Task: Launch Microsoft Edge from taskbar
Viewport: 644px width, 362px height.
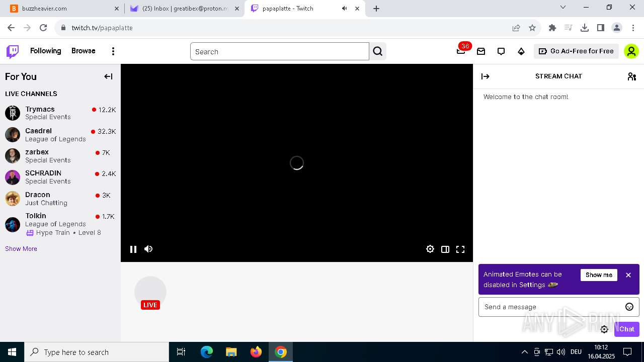Action: [207, 352]
